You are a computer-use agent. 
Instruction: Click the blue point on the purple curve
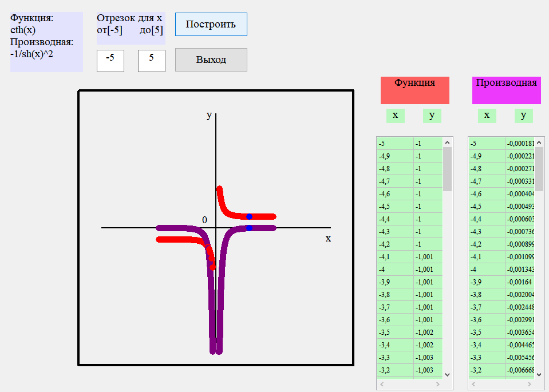coord(249,228)
